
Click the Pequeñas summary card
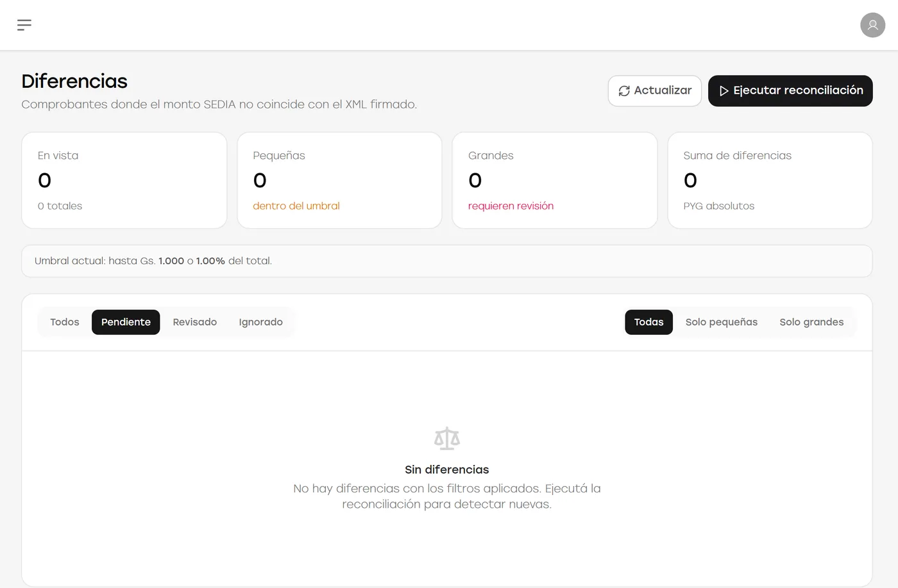click(339, 180)
